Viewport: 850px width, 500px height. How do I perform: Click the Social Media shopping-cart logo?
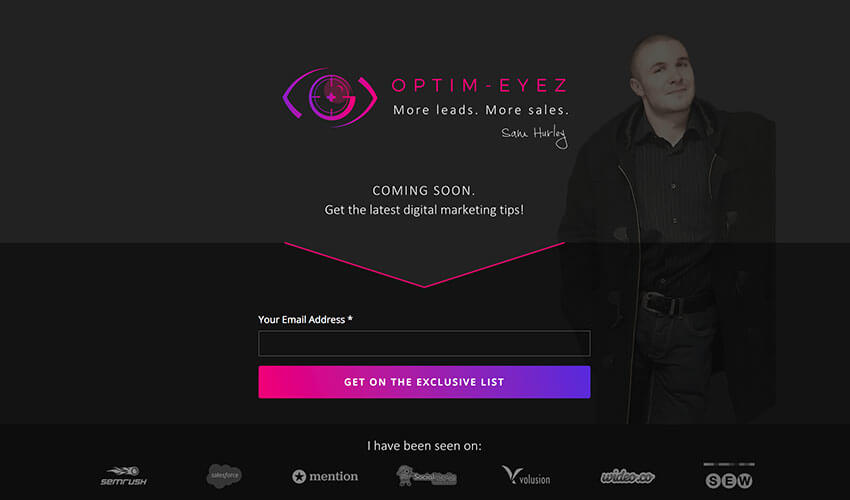click(426, 476)
